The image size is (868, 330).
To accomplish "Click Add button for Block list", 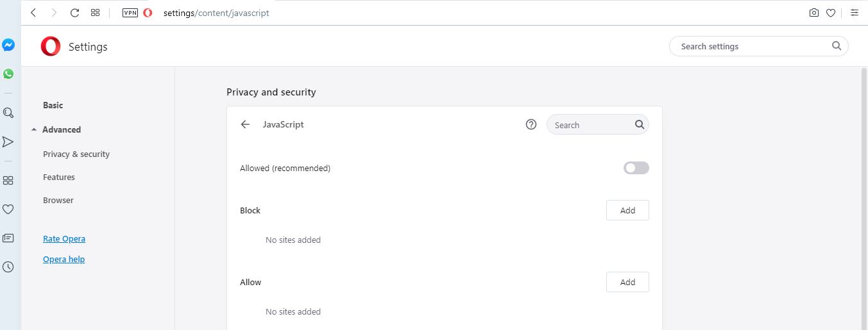I will click(627, 210).
